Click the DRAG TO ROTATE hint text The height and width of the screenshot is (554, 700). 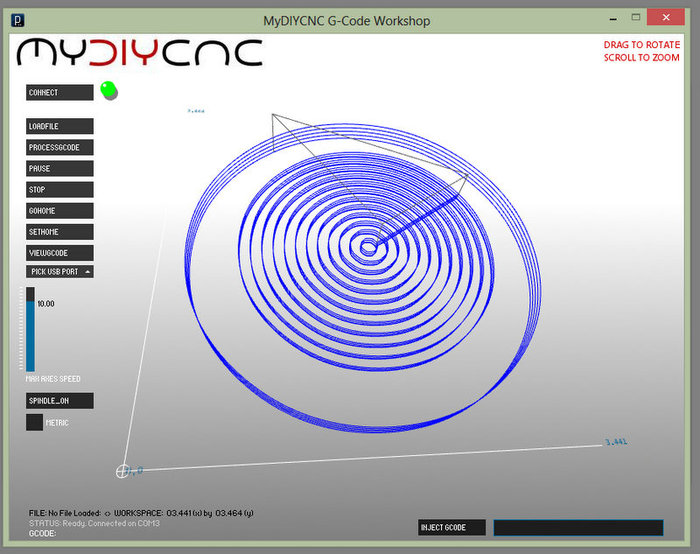[642, 45]
